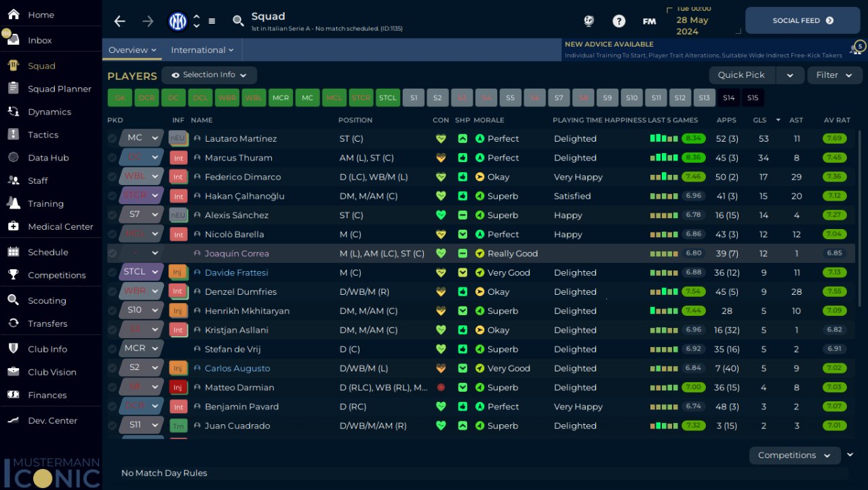Click the Inter club badge icon

pyautogui.click(x=178, y=21)
